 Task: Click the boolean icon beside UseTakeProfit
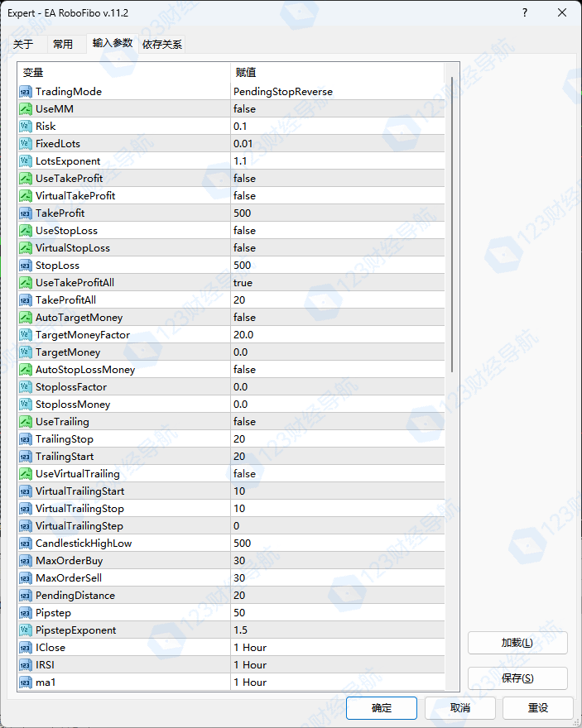[26, 179]
